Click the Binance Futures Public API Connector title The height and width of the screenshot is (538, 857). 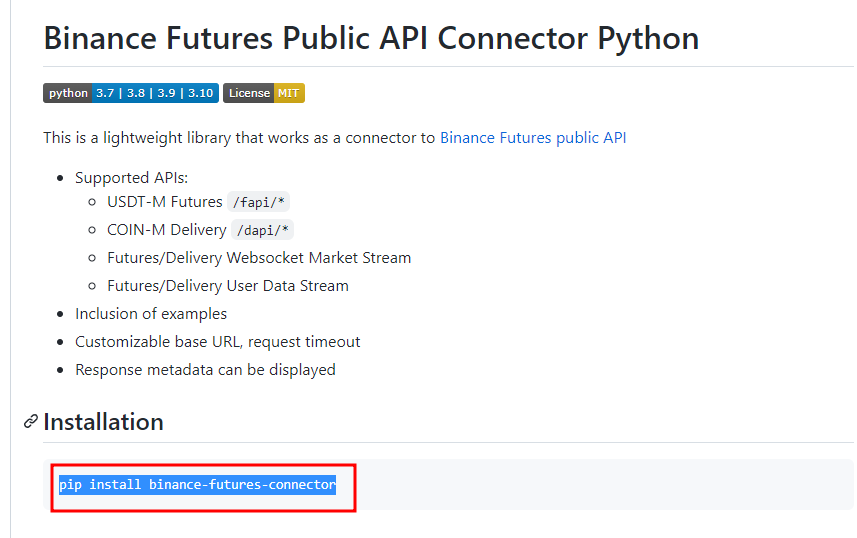(x=371, y=38)
